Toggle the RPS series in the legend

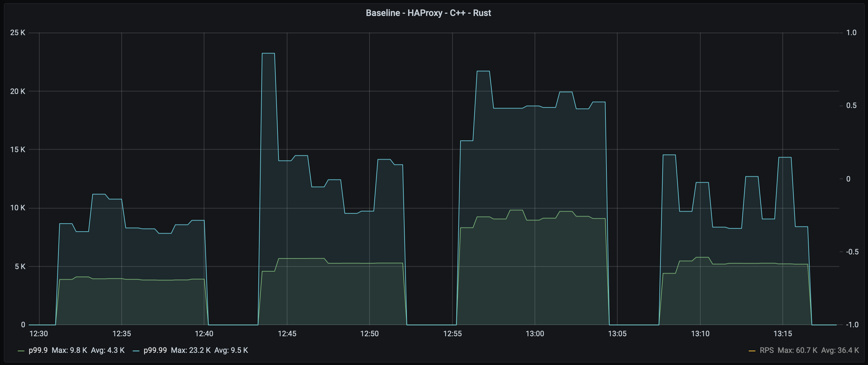766,350
